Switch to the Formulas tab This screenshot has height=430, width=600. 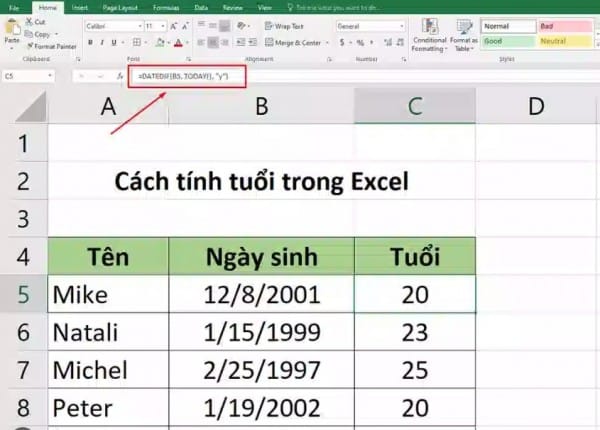166,7
